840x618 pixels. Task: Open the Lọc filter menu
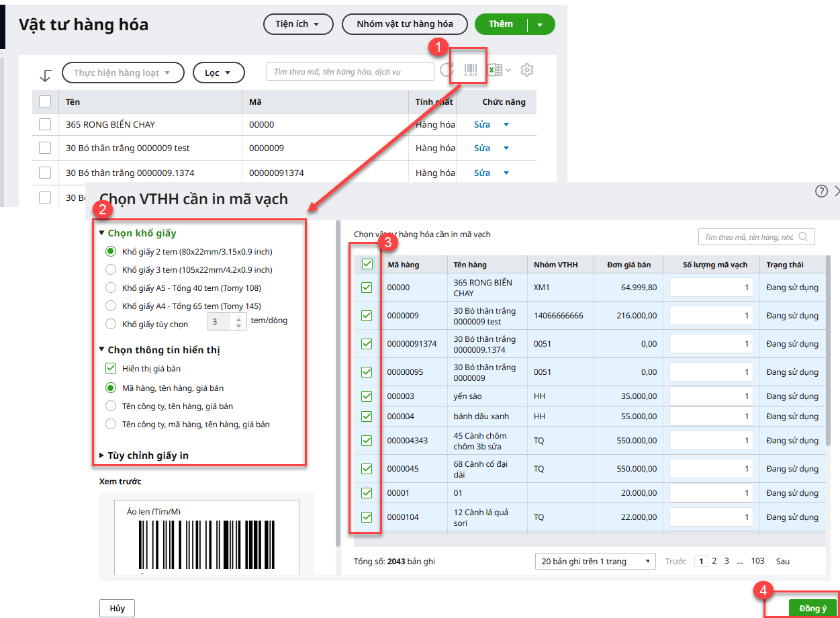click(x=218, y=73)
